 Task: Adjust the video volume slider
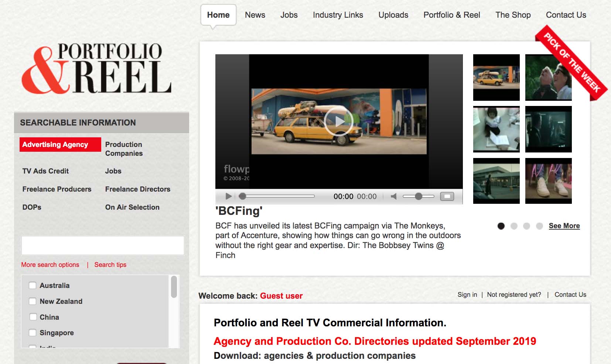pos(419,196)
